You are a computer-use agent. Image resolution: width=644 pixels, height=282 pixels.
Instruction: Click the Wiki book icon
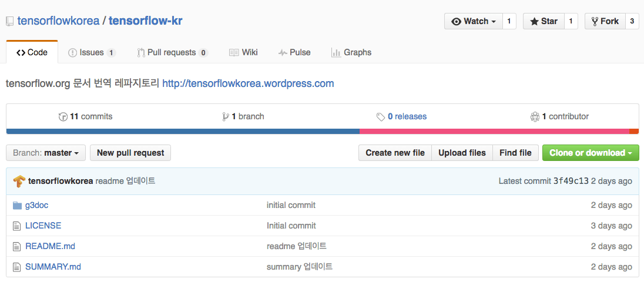(234, 52)
